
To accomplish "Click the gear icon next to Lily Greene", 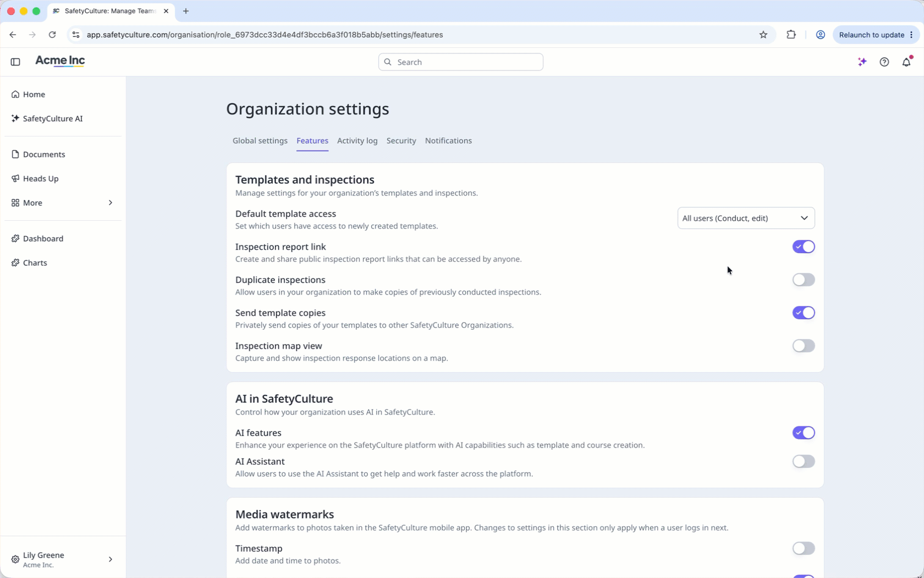I will click(15, 559).
